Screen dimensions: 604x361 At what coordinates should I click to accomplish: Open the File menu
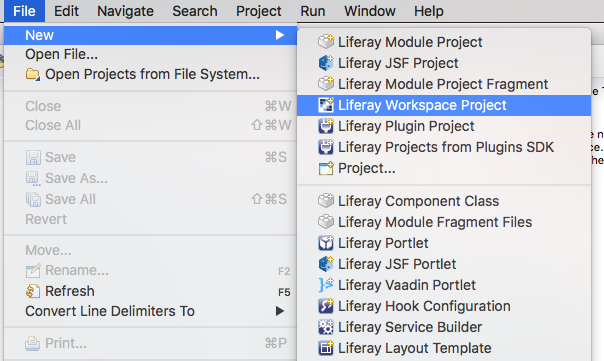(24, 11)
